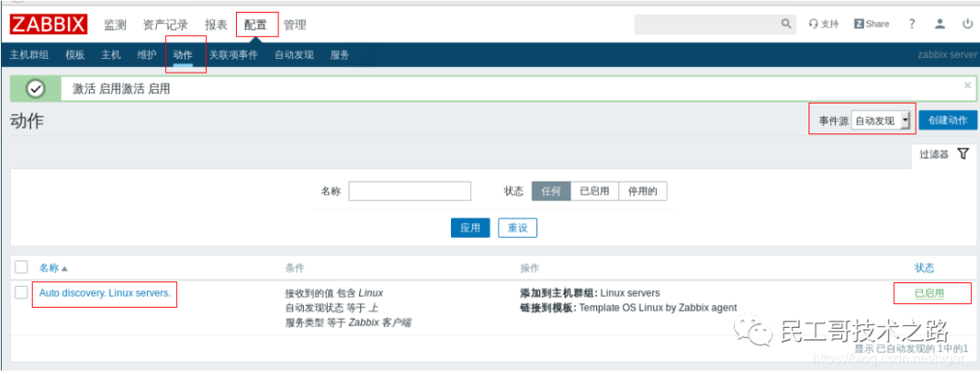This screenshot has width=980, height=374.
Task: Click the ZABBIX logo
Action: tap(49, 25)
